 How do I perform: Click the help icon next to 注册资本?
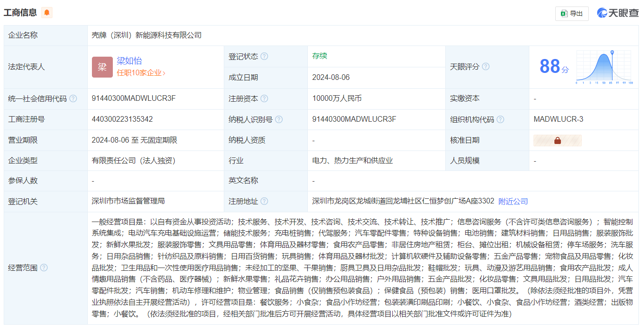(x=264, y=98)
